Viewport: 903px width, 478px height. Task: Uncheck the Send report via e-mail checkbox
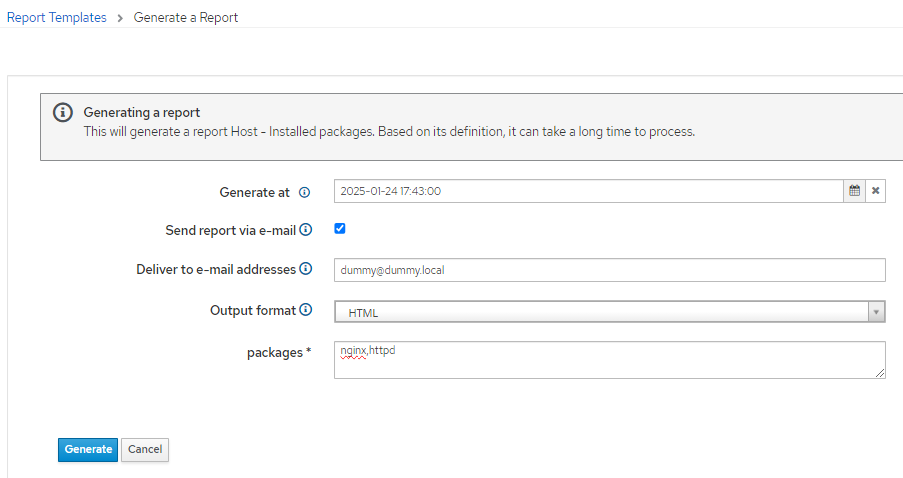(x=340, y=229)
